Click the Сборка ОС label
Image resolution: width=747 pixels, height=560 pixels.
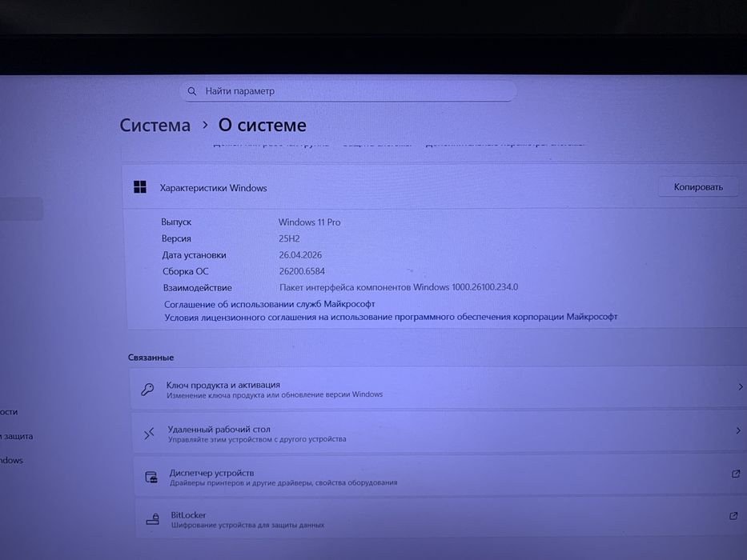point(185,271)
